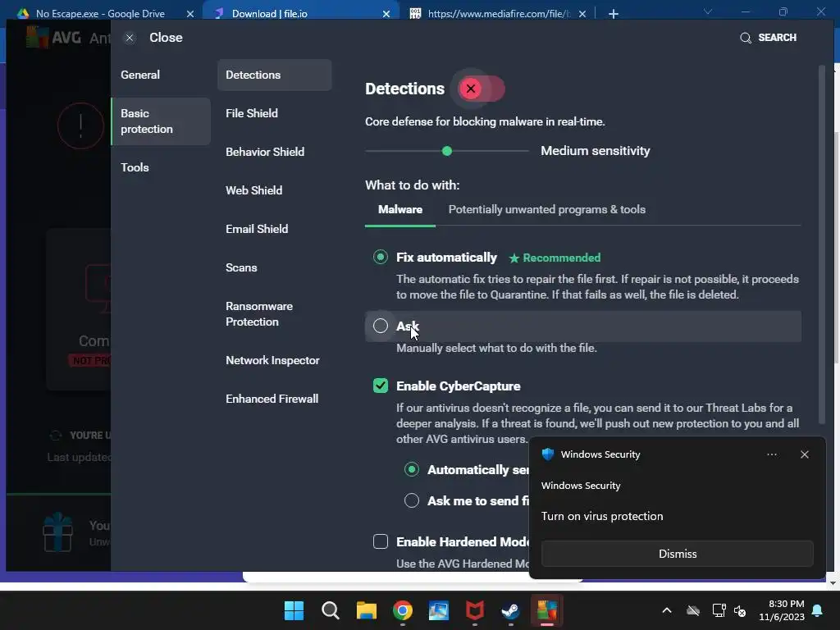
Task: Click the Windows Security shield icon
Action: [x=547, y=454]
